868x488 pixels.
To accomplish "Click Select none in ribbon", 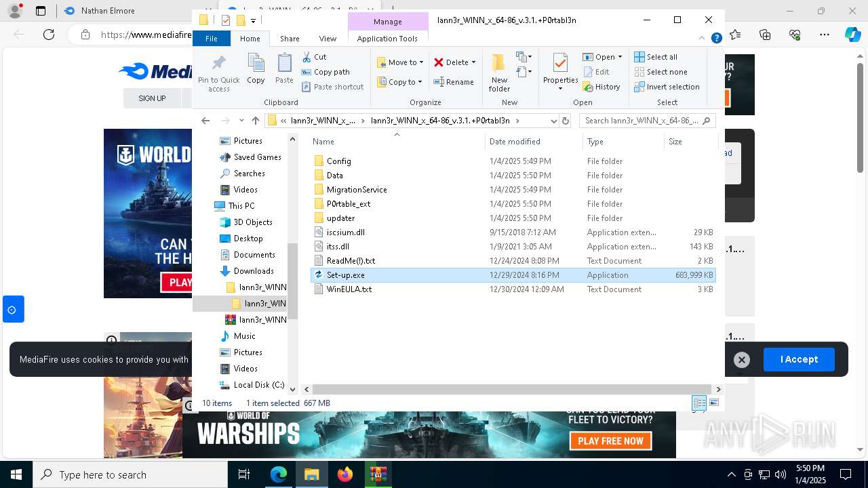I will coord(660,72).
